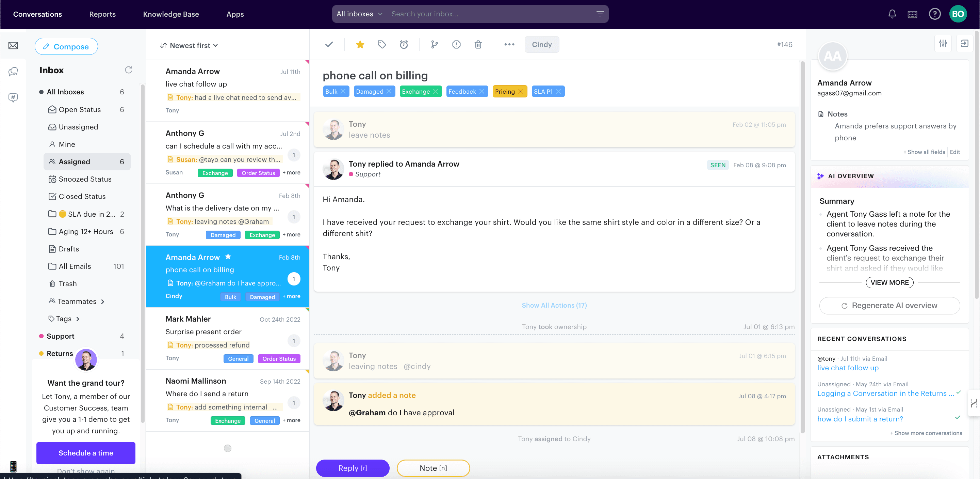Unstar the phone call on billing conversation
This screenshot has height=479, width=980.
tap(360, 45)
